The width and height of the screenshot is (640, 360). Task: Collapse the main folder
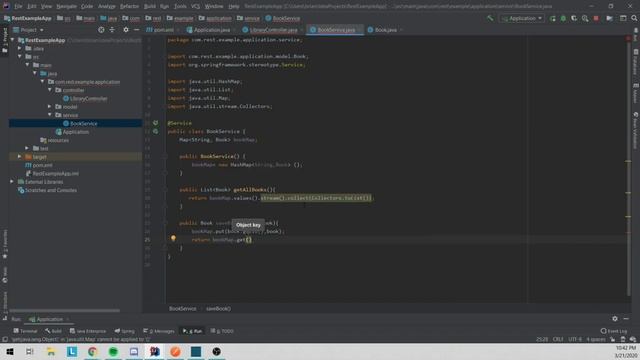tap(27, 65)
